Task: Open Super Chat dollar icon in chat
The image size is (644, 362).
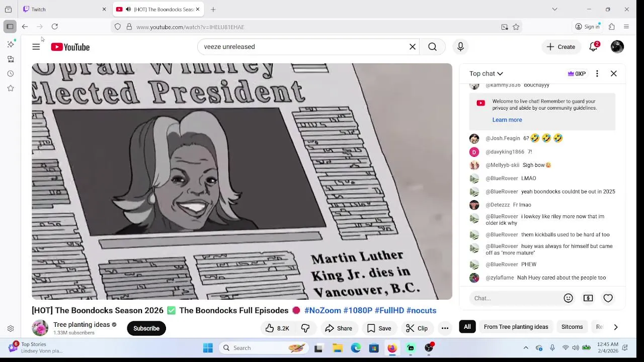Action: tap(588, 298)
